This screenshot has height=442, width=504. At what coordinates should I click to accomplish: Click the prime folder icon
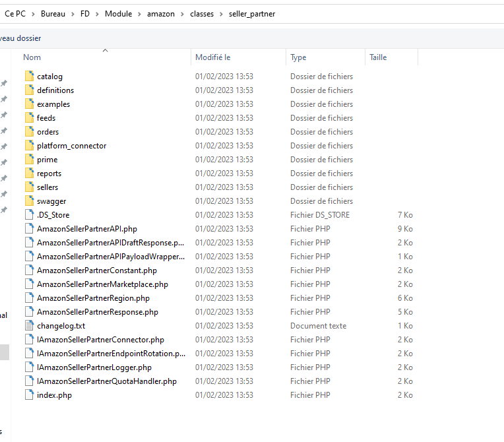(x=29, y=159)
